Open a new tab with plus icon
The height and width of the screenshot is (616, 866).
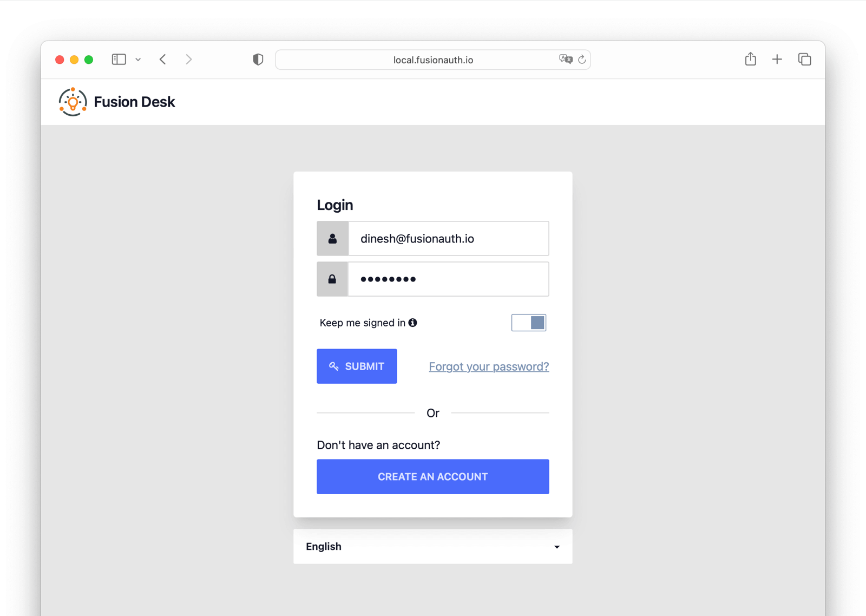[x=777, y=60]
